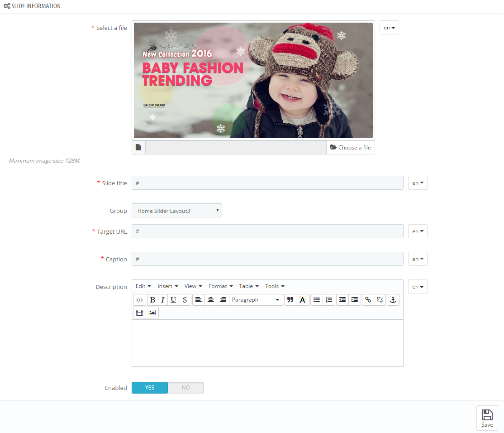
Task: Click Choose a file button
Action: pos(350,147)
